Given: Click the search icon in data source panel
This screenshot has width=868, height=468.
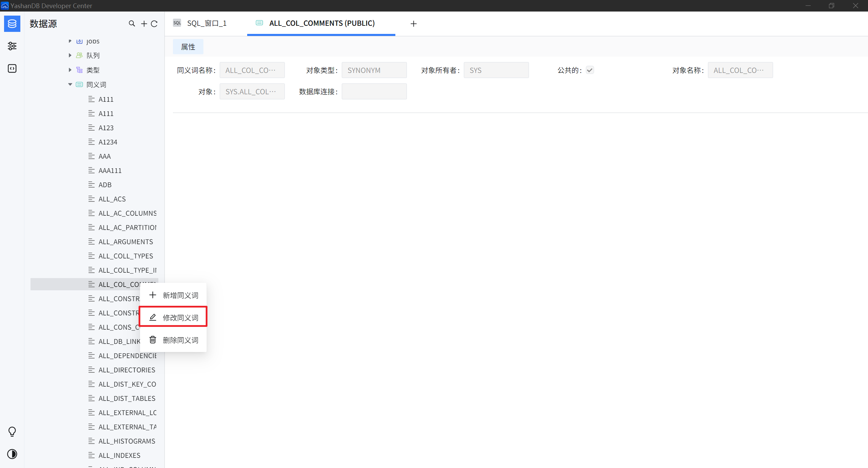Looking at the screenshot, I should (x=132, y=24).
